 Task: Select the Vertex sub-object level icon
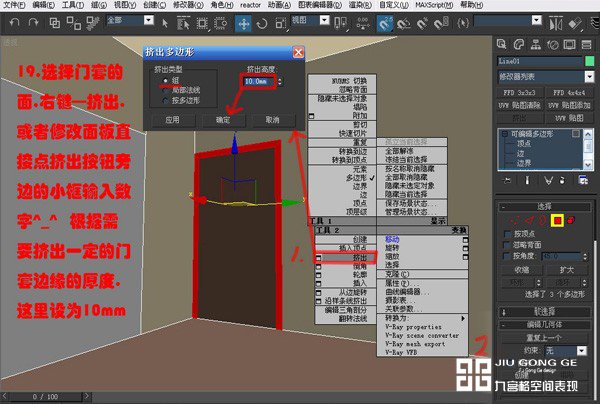515,220
